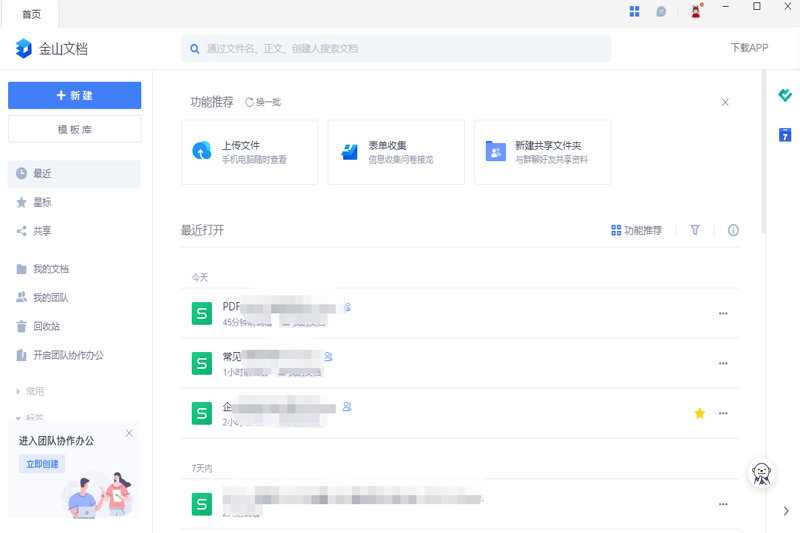Open the assistant robot mascot icon
The width and height of the screenshot is (800, 533).
[761, 474]
